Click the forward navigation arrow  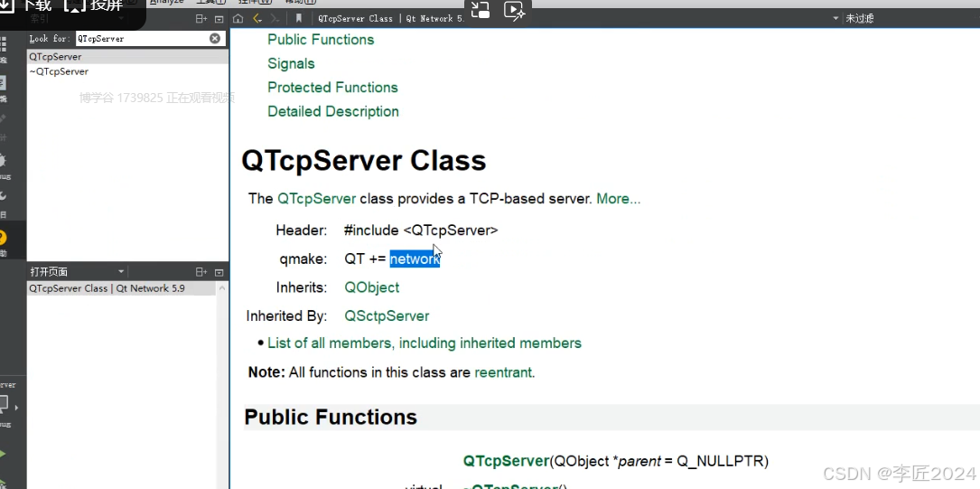tap(274, 19)
